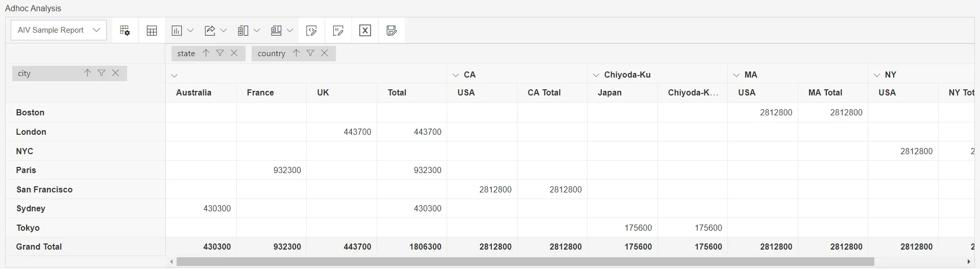Click the save-as report icon
The width and height of the screenshot is (980, 269).
pos(391,31)
